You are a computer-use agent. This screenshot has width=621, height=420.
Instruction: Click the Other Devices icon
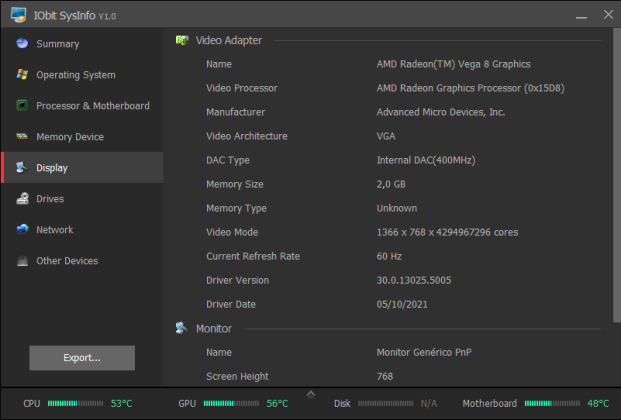22,261
